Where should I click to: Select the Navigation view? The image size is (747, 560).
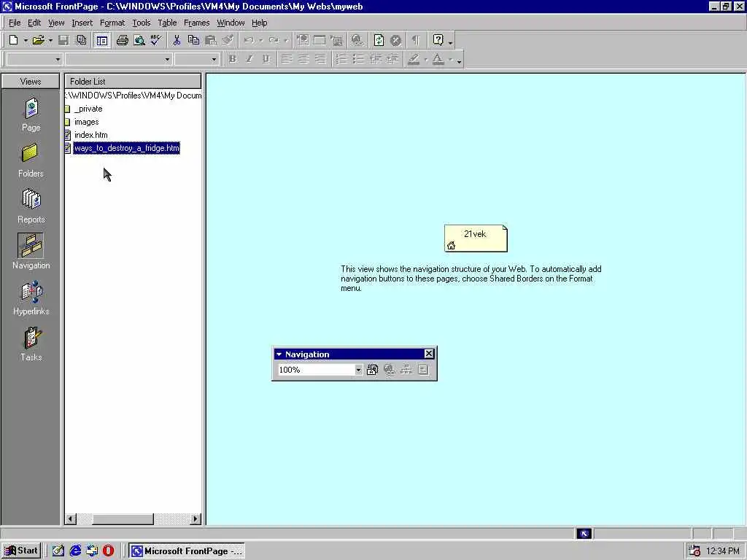tap(31, 252)
